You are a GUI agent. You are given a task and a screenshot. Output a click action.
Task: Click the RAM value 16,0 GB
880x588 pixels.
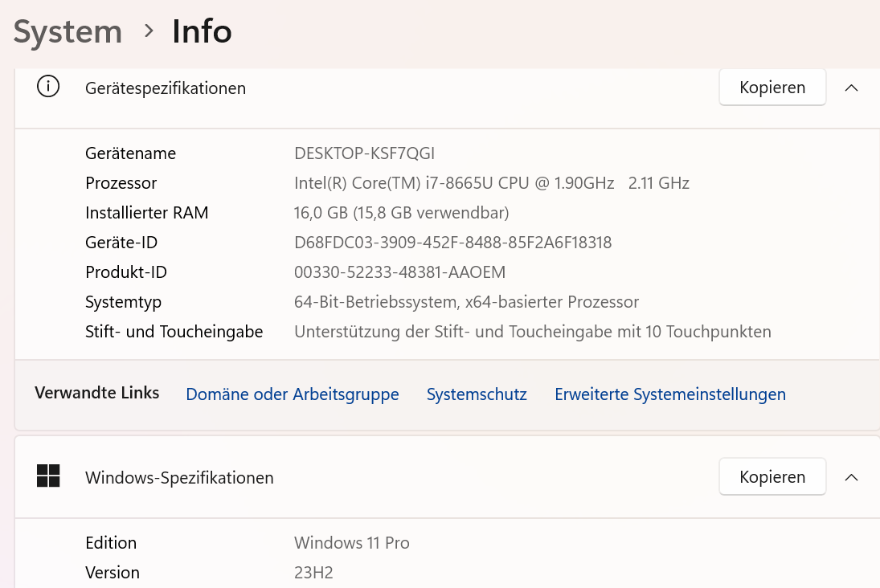[x=401, y=213]
